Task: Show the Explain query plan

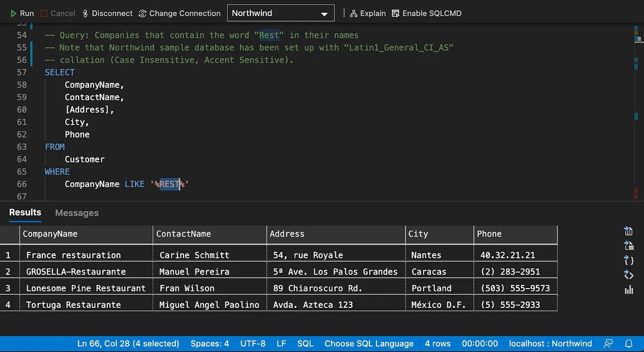Action: 368,13
